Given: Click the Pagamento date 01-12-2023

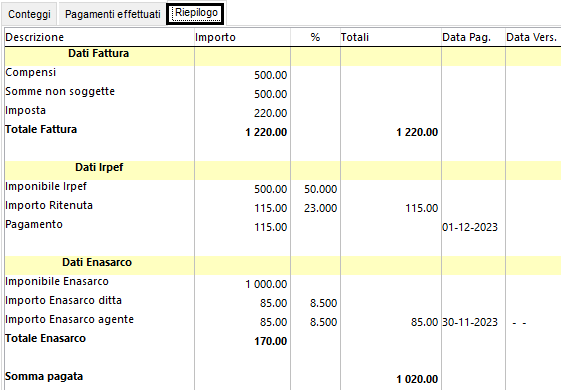Looking at the screenshot, I should 470,227.
